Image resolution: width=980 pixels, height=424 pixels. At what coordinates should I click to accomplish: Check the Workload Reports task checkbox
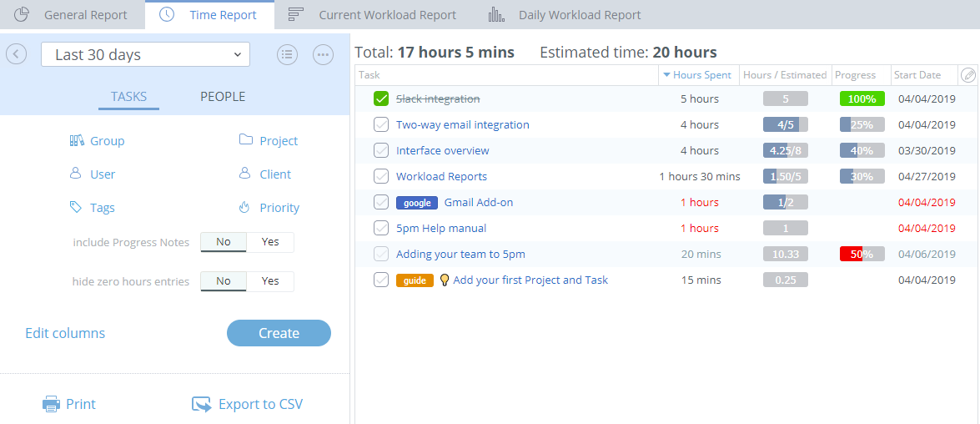[381, 177]
